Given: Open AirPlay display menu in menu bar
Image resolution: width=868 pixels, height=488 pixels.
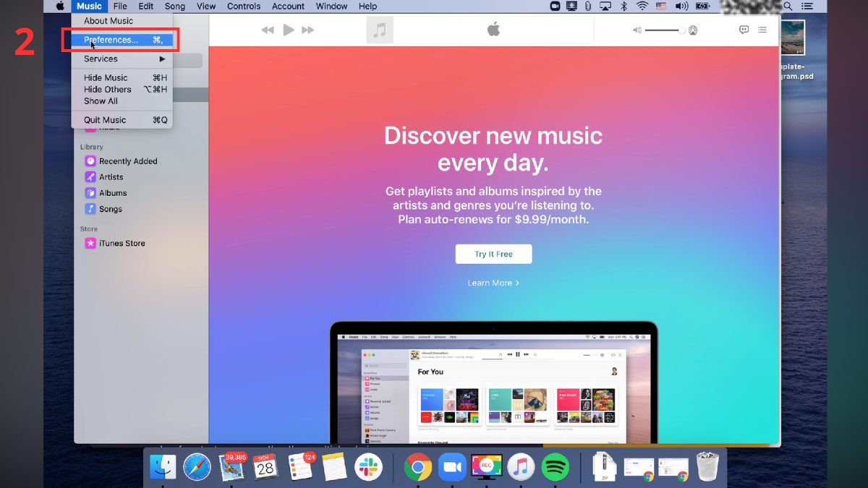Looking at the screenshot, I should (606, 7).
